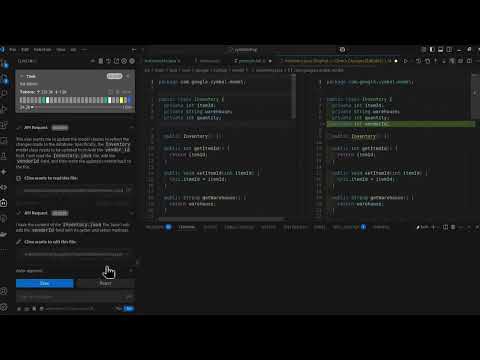Click the go back arrow in title bar
This screenshot has height=360, width=480.
(x=134, y=50)
